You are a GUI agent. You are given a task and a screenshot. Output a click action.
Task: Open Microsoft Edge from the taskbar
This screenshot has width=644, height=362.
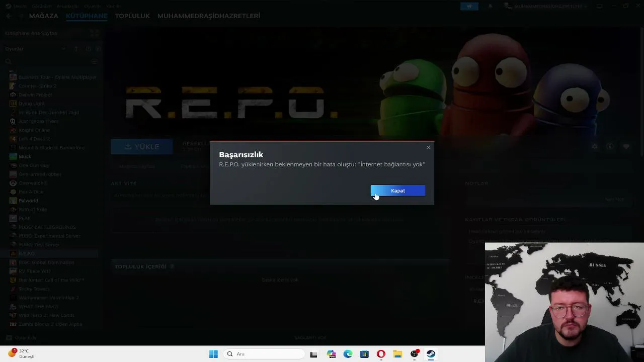pos(348,354)
